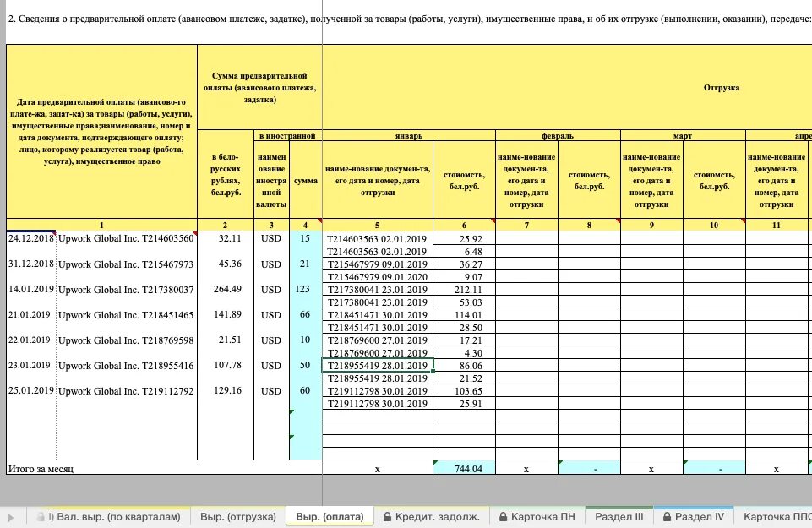Select date cell 22.01.2019
This screenshot has height=528, width=812.
click(x=31, y=340)
